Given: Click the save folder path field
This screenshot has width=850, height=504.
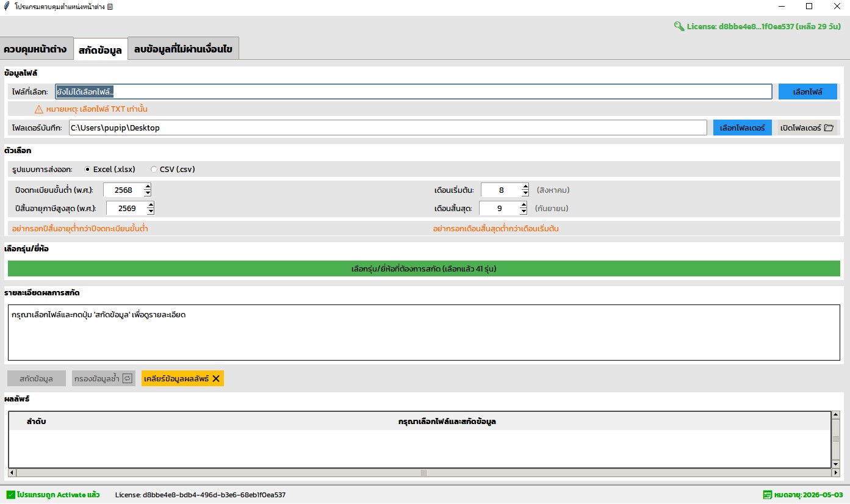Looking at the screenshot, I should click(387, 128).
